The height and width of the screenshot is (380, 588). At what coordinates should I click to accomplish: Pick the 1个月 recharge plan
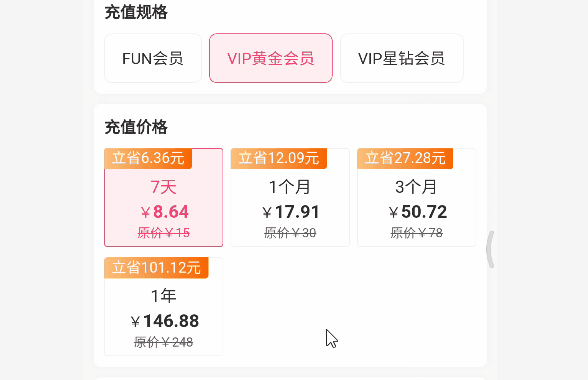click(x=290, y=198)
